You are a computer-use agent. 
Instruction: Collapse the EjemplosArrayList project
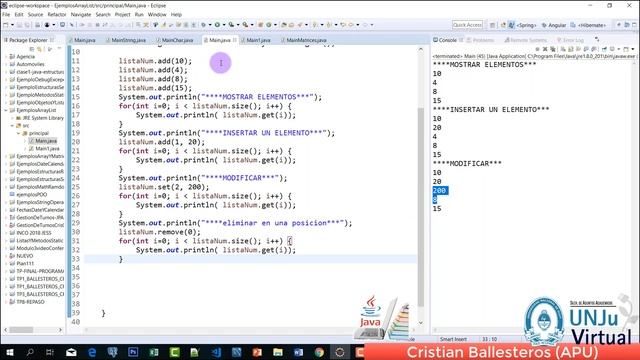pyautogui.click(x=6, y=110)
